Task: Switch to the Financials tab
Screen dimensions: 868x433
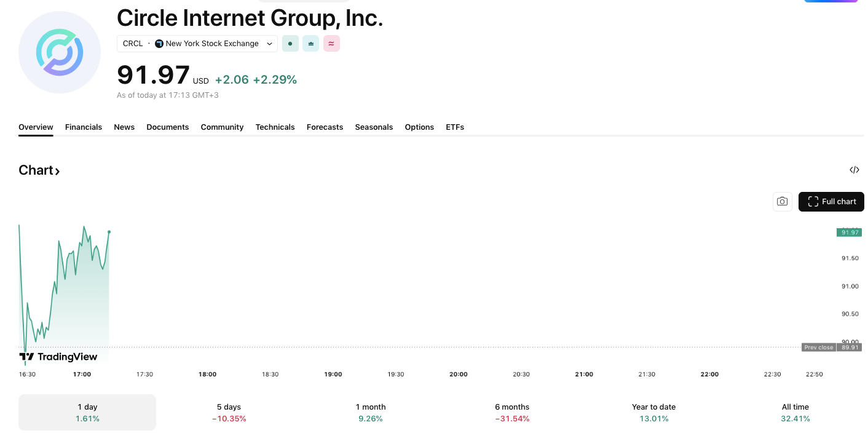Action: tap(84, 127)
